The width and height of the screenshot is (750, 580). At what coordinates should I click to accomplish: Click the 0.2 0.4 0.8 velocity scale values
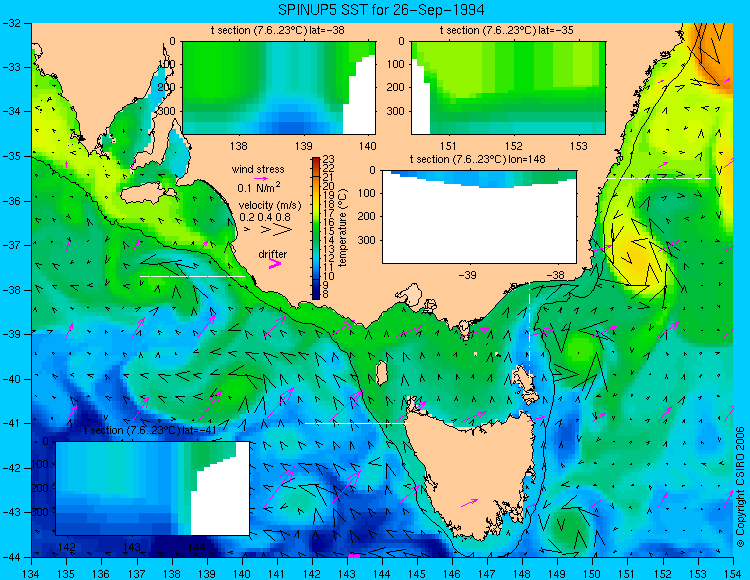pyautogui.click(x=265, y=217)
